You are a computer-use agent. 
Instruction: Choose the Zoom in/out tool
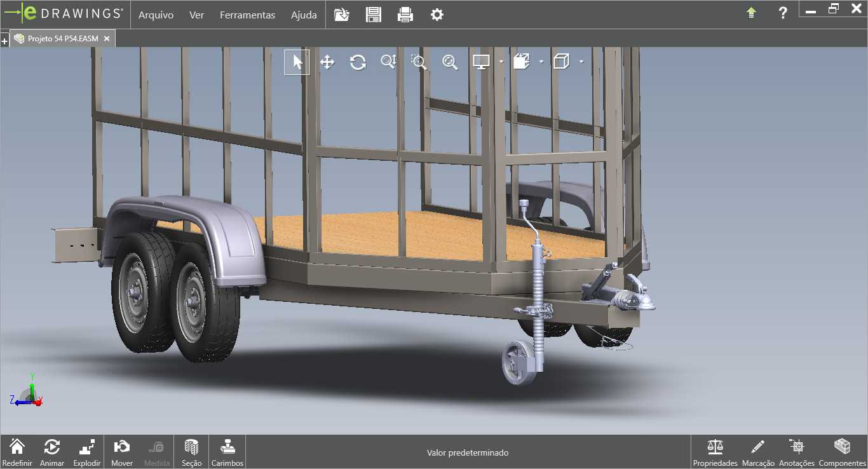click(388, 62)
